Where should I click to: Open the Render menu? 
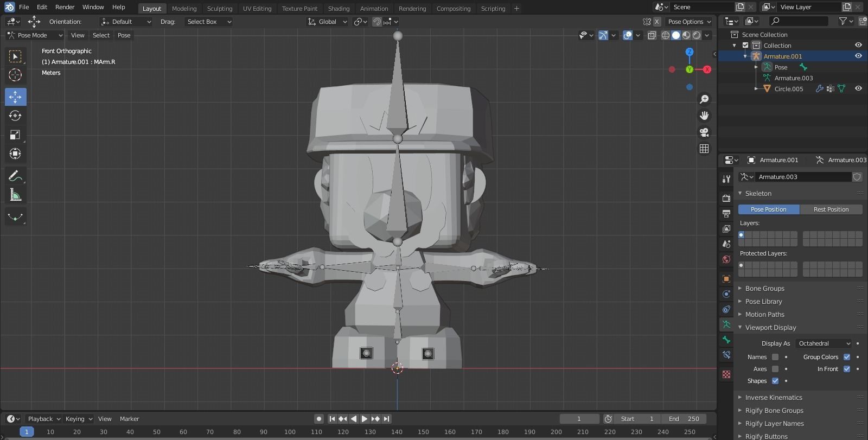65,7
